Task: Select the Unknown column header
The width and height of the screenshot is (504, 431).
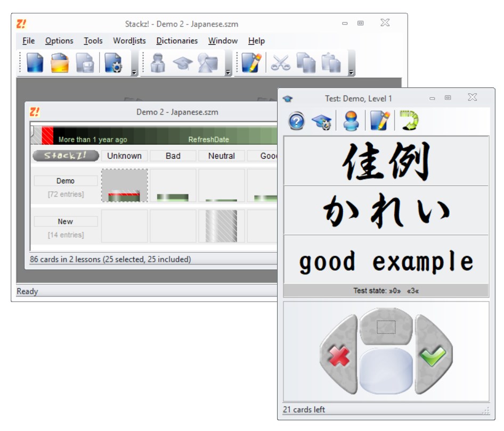Action: [124, 156]
